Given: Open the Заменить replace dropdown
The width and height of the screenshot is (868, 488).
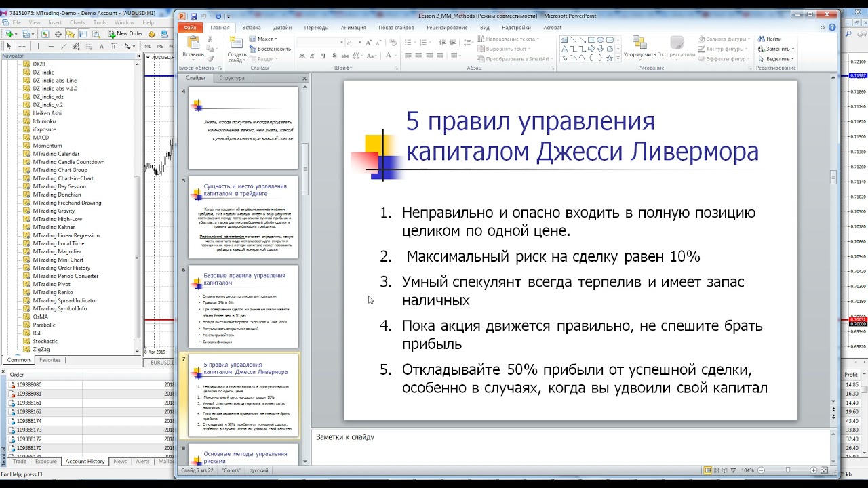Looking at the screenshot, I should coord(776,49).
